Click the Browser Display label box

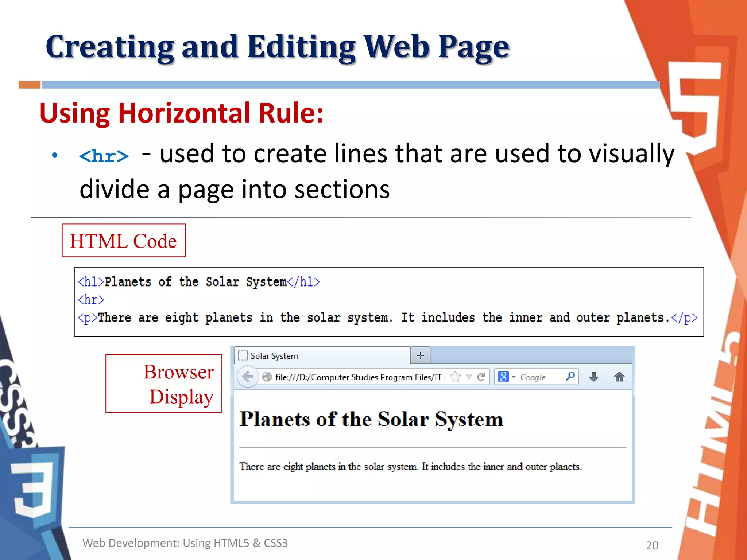163,384
